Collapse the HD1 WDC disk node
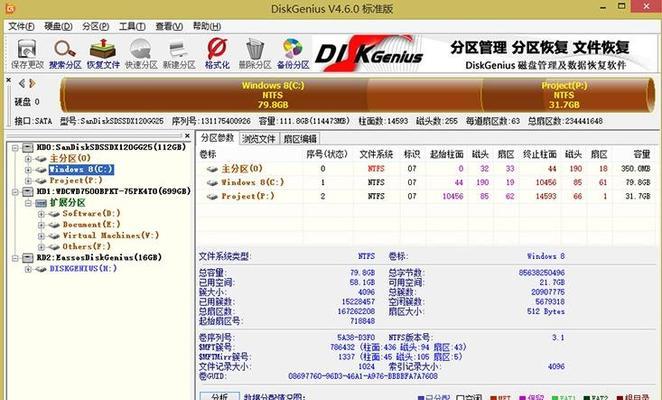The image size is (662, 400). (x=15, y=192)
